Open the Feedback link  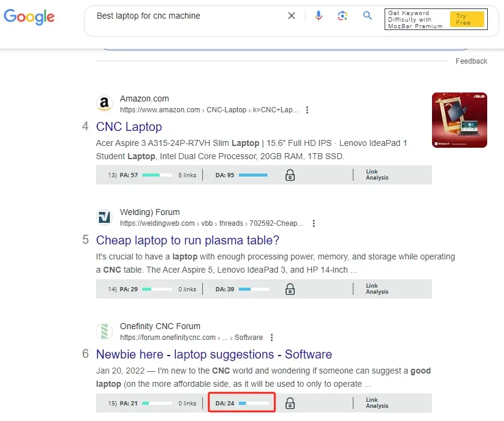[x=471, y=61]
